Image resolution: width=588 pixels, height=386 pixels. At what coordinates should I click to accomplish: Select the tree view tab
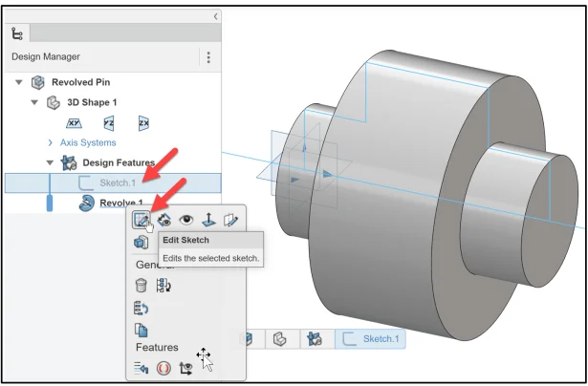coord(17,33)
